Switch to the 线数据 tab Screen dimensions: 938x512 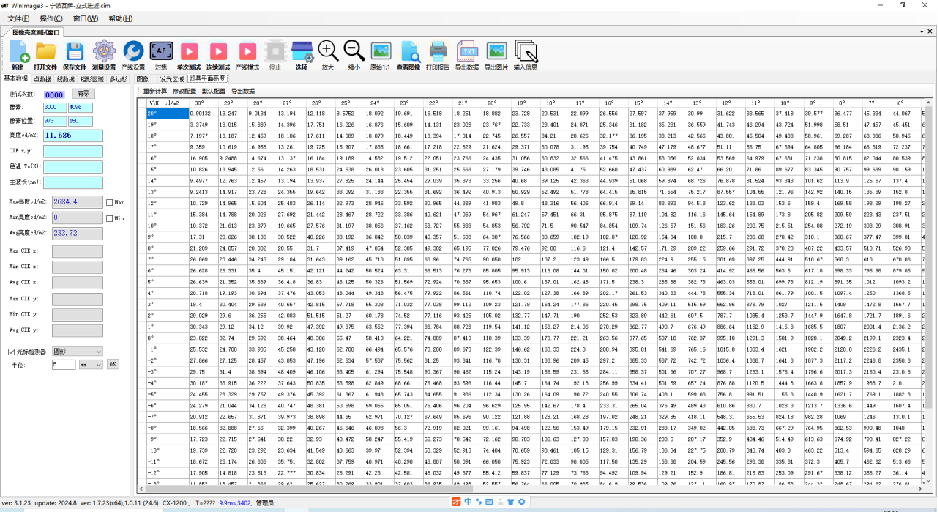click(66, 79)
